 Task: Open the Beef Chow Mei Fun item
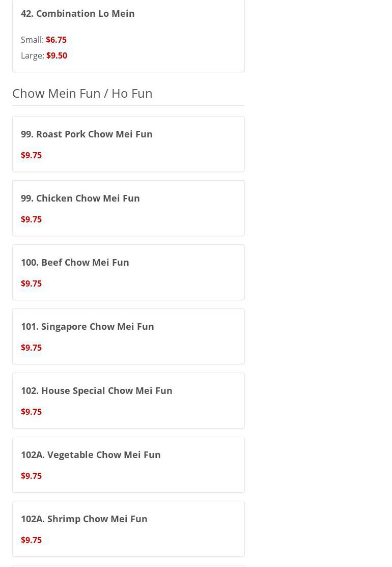[x=75, y=262]
